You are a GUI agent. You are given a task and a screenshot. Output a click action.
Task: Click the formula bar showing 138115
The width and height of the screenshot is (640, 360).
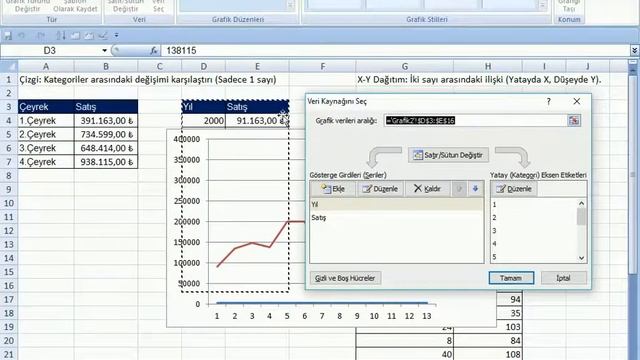(396, 51)
